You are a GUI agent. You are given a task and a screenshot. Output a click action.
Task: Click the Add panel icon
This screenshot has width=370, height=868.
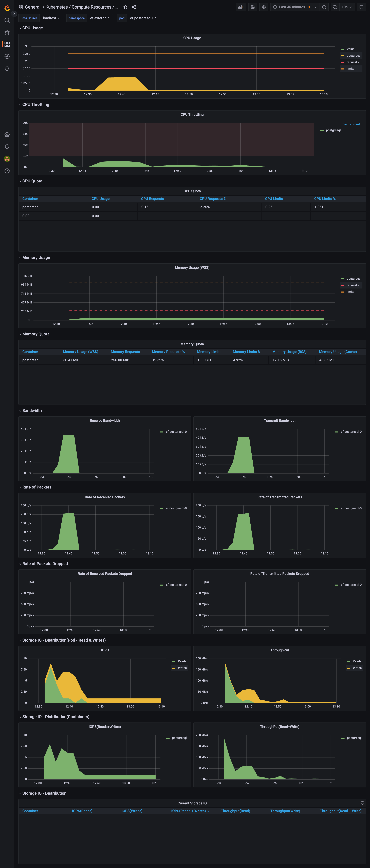(x=241, y=7)
